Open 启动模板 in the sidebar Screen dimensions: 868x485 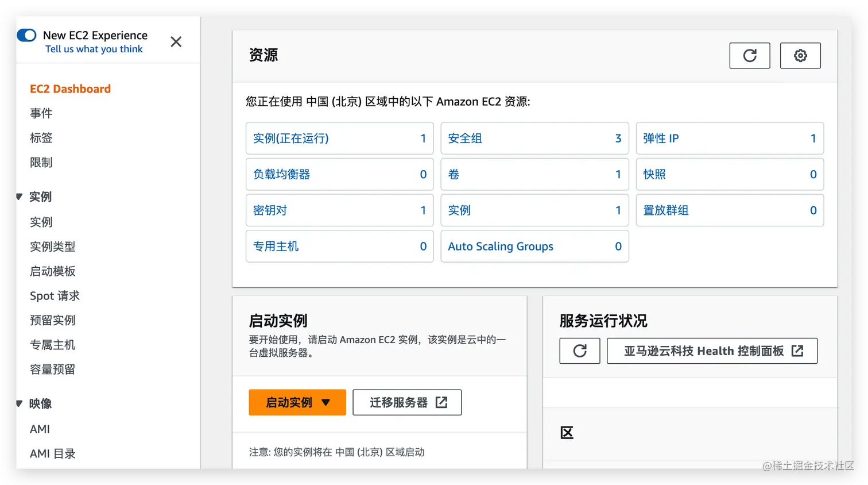coord(53,271)
